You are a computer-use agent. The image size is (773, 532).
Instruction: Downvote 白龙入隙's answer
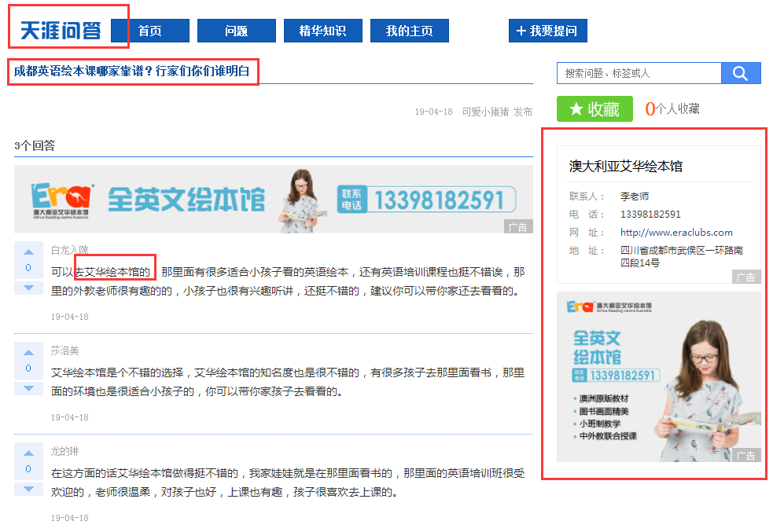tap(28, 288)
